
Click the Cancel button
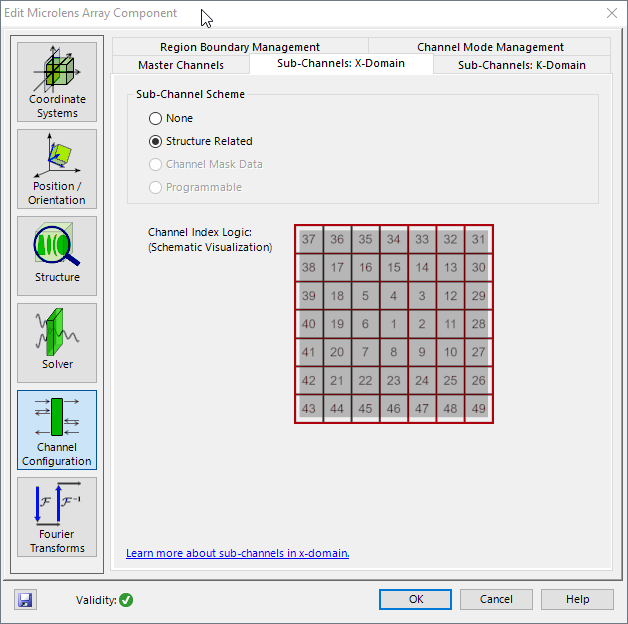point(496,599)
